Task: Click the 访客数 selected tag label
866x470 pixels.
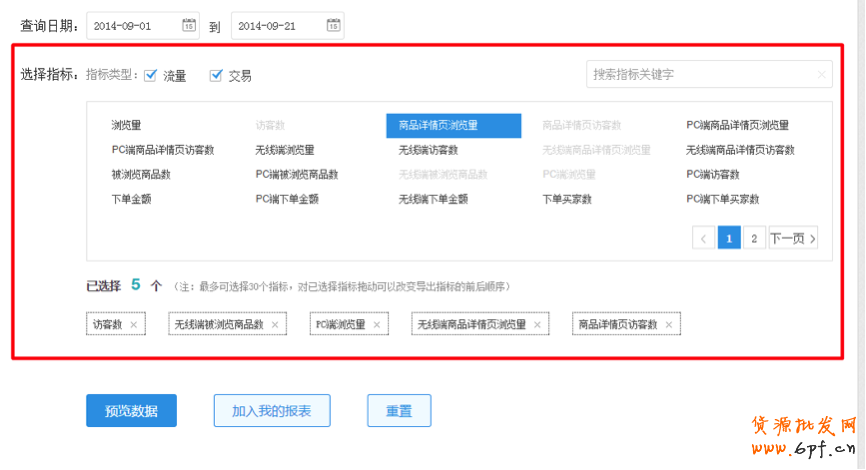Action: coord(107,325)
